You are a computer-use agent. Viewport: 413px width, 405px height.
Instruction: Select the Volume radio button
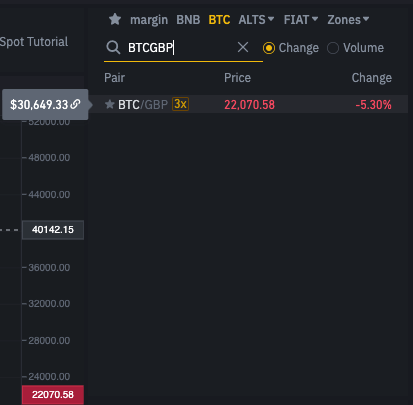click(333, 48)
